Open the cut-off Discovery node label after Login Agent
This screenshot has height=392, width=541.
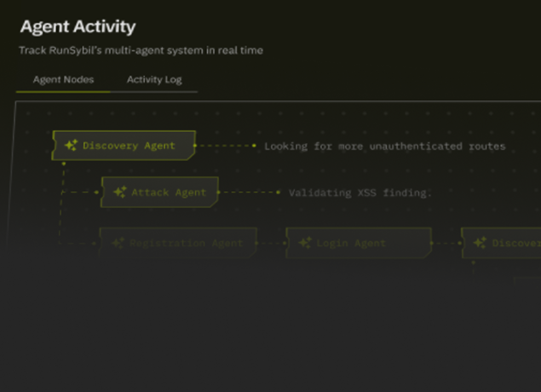[516, 243]
